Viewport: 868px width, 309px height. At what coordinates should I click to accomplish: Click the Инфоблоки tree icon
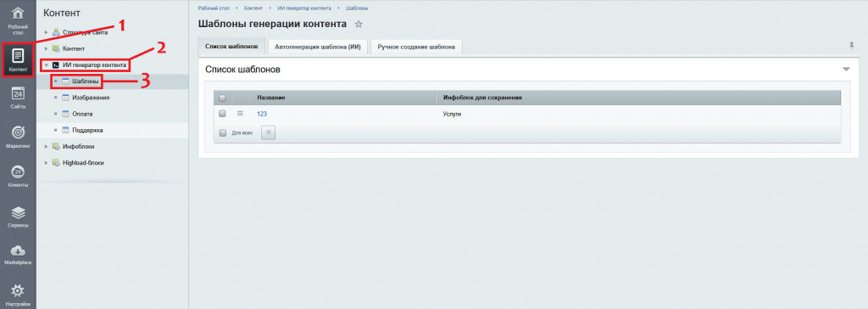pyautogui.click(x=56, y=147)
